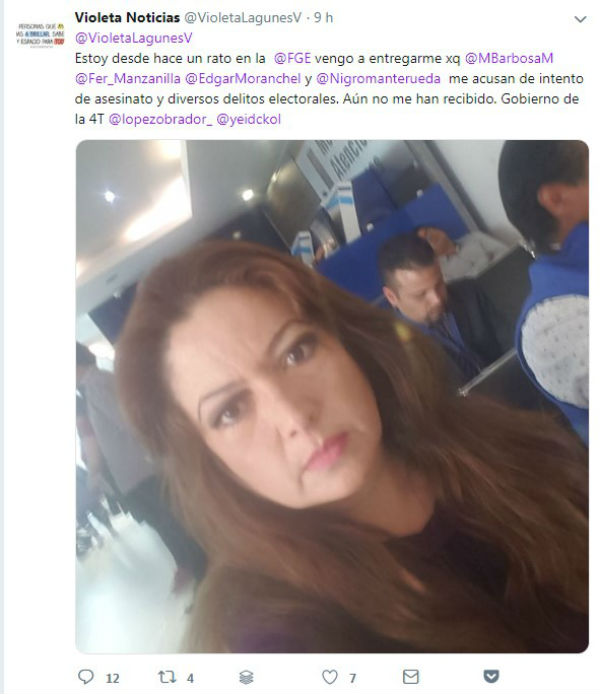Click the @VioletaLagunesV reply handle

pyautogui.click(x=134, y=38)
